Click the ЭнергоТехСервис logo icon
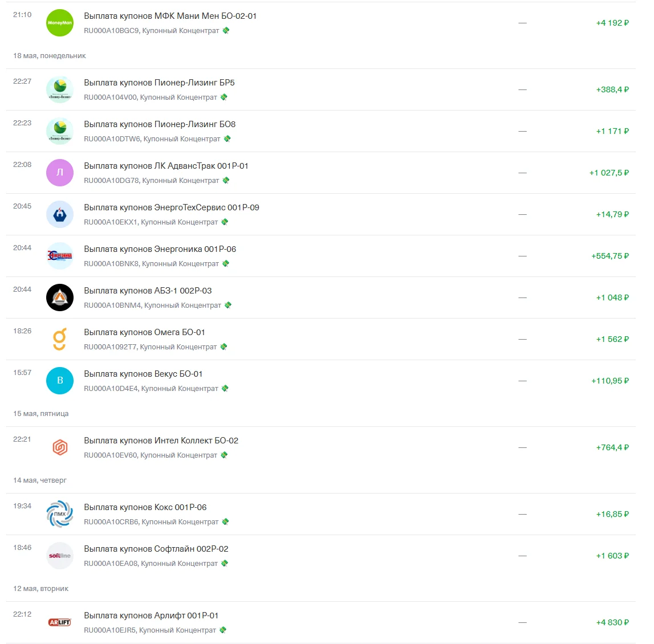The width and height of the screenshot is (654, 644). 60,214
